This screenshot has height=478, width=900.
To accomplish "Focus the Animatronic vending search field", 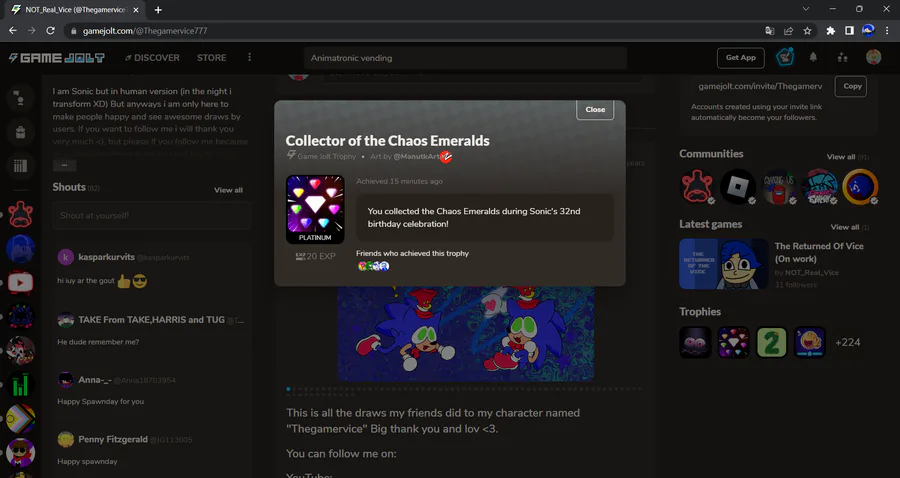I will point(465,58).
